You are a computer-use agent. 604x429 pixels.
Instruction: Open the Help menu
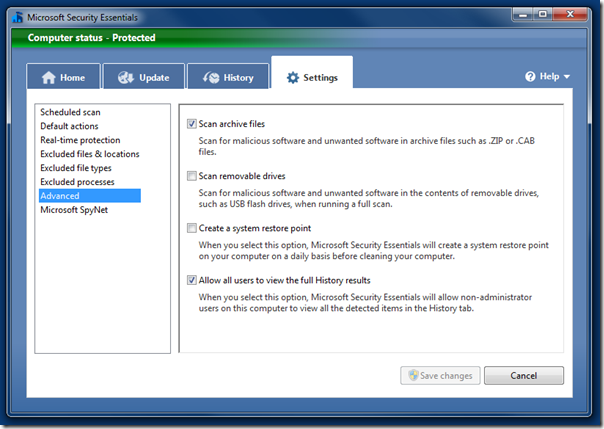[547, 76]
